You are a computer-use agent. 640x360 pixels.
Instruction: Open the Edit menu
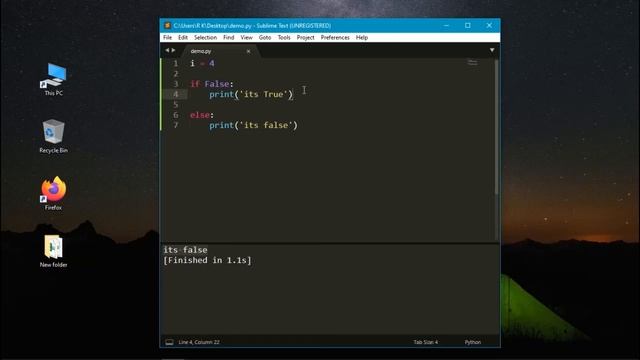point(183,38)
